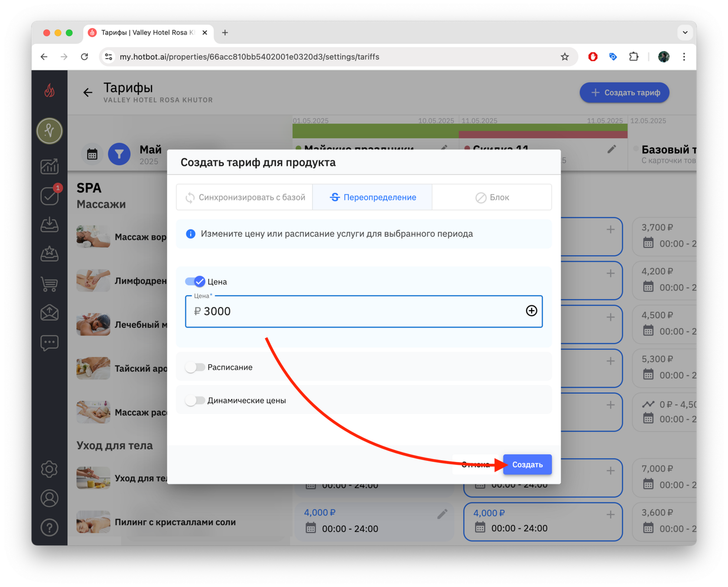
Task: Click the base price "7,000 ₽"
Action: pyautogui.click(x=657, y=468)
